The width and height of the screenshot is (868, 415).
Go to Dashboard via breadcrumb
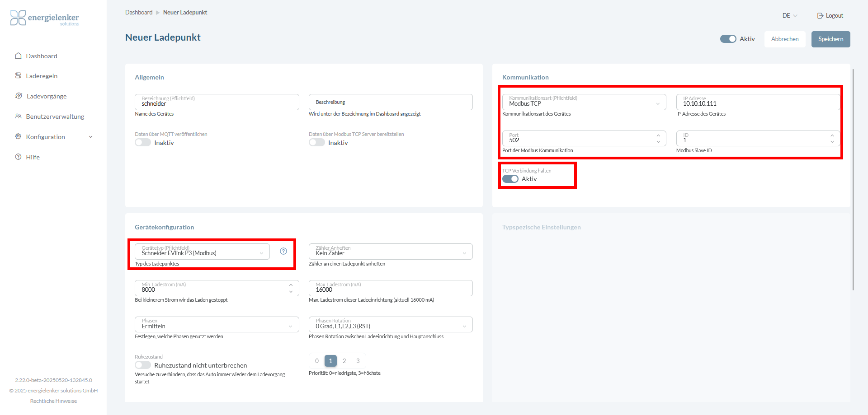pyautogui.click(x=139, y=13)
